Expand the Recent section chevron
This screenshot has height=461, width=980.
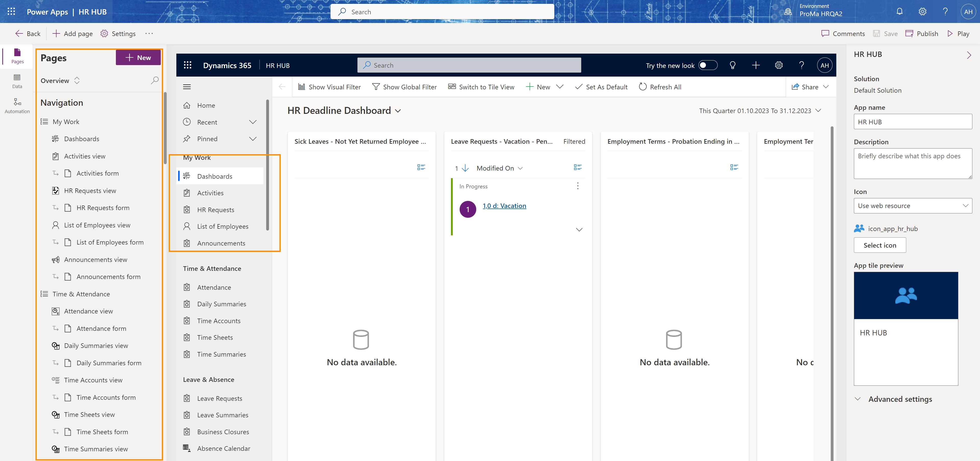point(253,122)
